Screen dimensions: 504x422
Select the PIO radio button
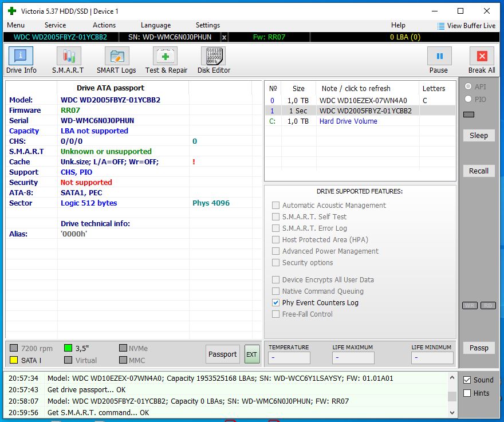(468, 99)
